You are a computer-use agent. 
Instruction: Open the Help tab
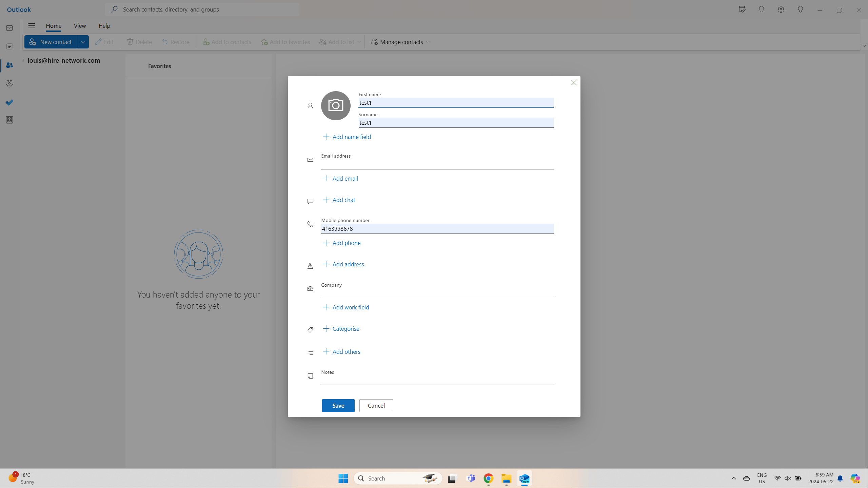click(104, 25)
